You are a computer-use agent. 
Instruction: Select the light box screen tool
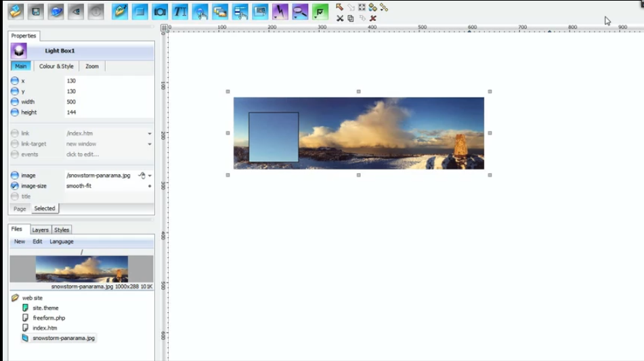pos(260,12)
